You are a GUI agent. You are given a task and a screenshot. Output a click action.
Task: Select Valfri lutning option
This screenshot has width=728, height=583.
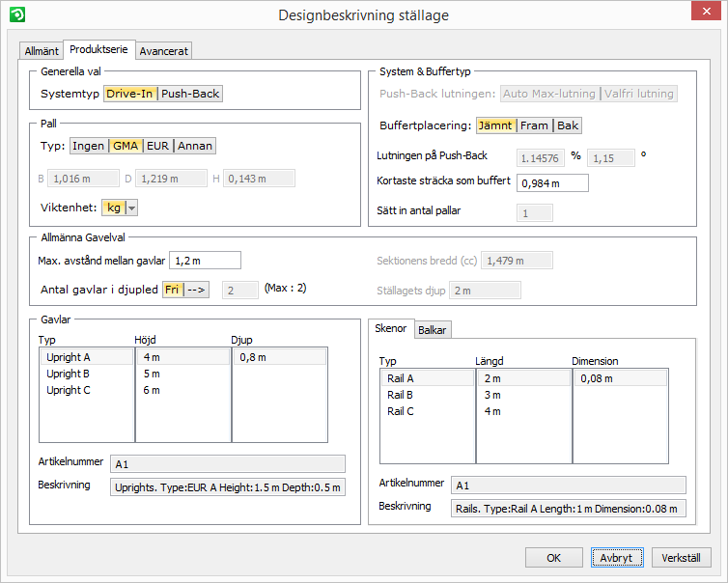pos(639,94)
